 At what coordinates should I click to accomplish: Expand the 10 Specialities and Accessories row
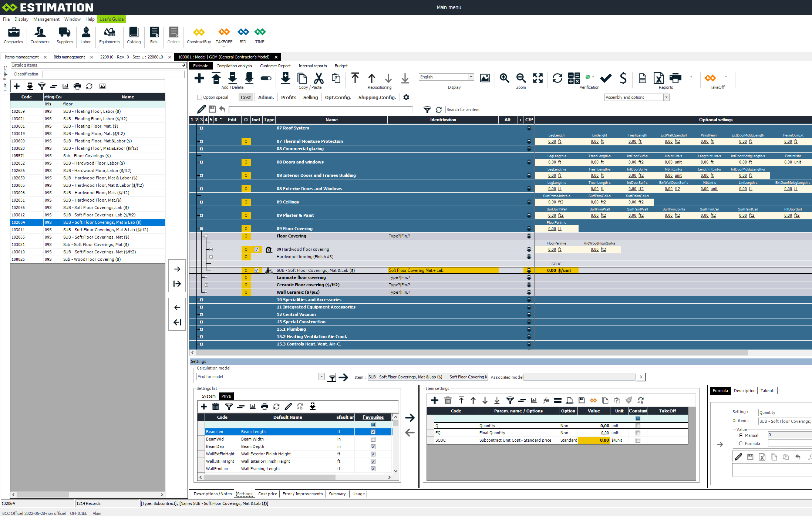pos(201,300)
